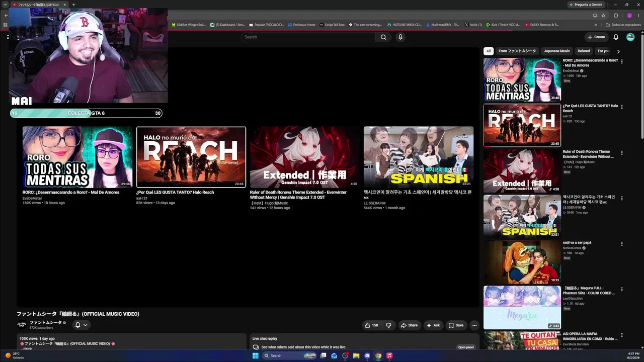This screenshot has width=644, height=362.
Task: Click the Ask button below video
Action: pos(433,325)
